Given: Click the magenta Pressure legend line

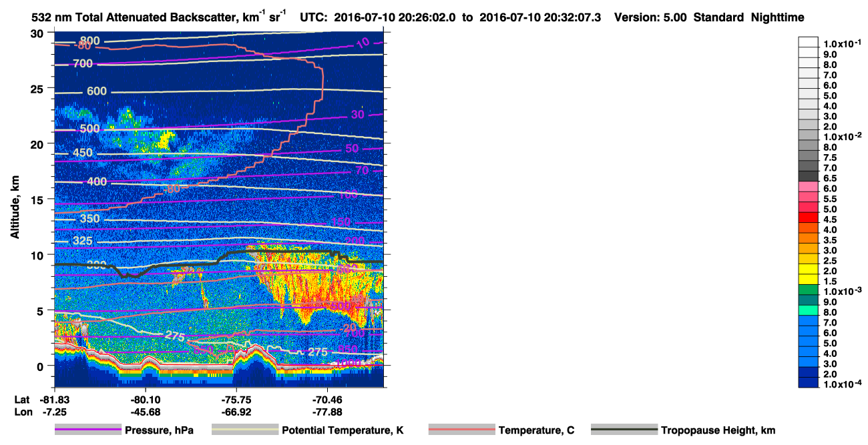Looking at the screenshot, I should pyautogui.click(x=87, y=430).
